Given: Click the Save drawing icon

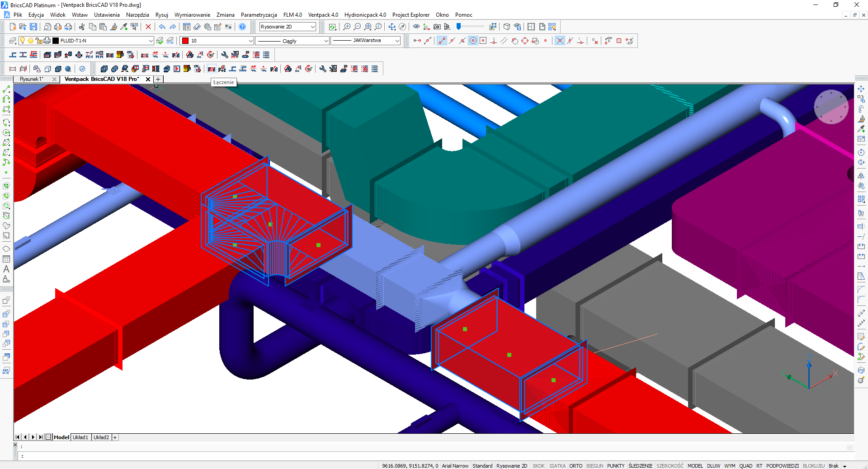Looking at the screenshot, I should [33, 27].
